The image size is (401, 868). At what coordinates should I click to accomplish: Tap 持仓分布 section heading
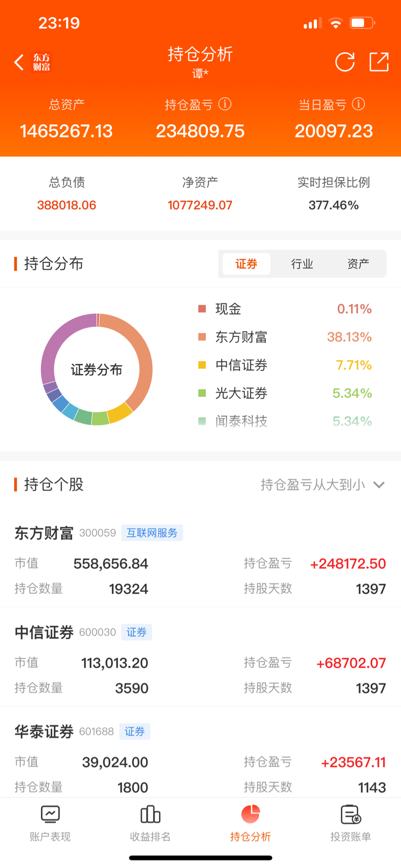(x=54, y=264)
